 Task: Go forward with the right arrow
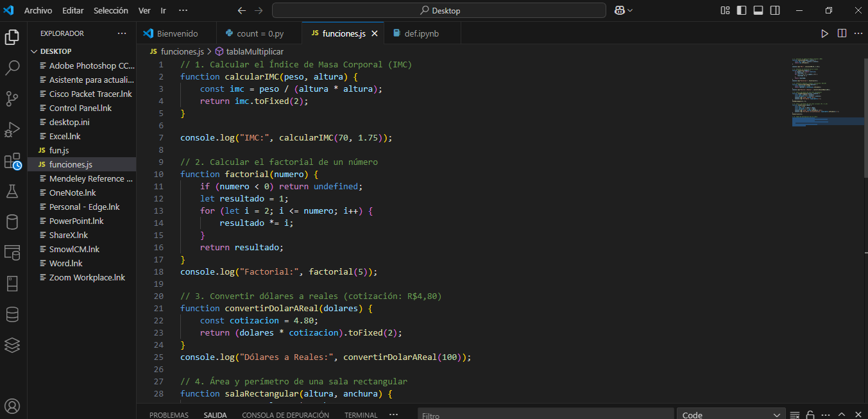click(x=259, y=10)
